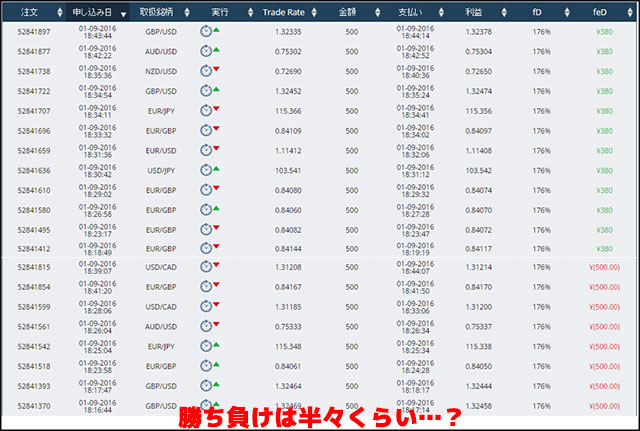Select order number 52841877

point(34,52)
